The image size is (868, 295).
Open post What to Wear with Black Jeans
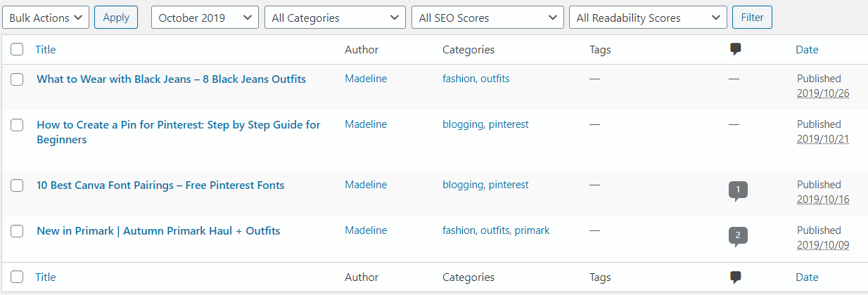[x=171, y=79]
